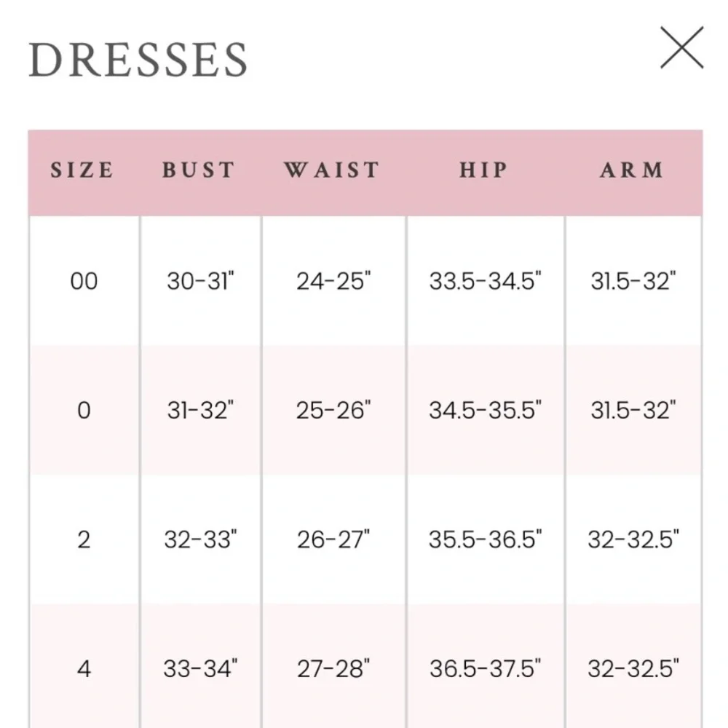Click hip measurement 35.5-36.5"
This screenshot has height=728, width=728.
tap(485, 539)
